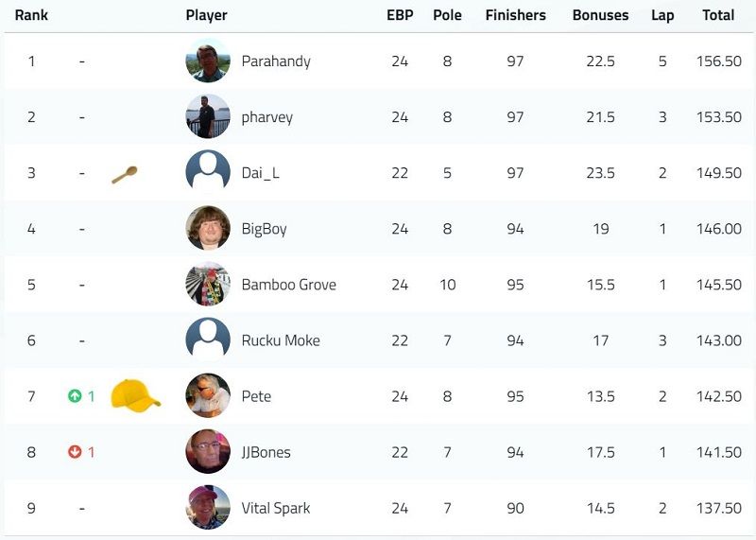Open pharvey's profile avatar
756x540 pixels.
208,116
